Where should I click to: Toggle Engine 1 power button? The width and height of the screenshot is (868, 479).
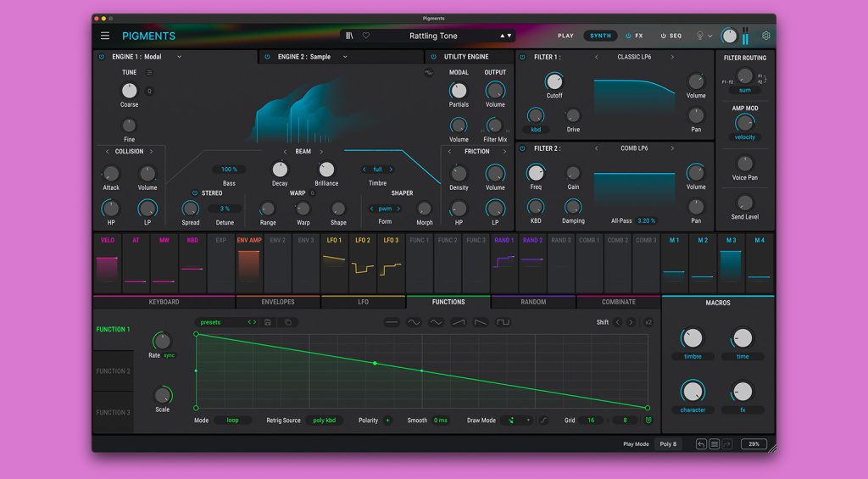coord(102,57)
